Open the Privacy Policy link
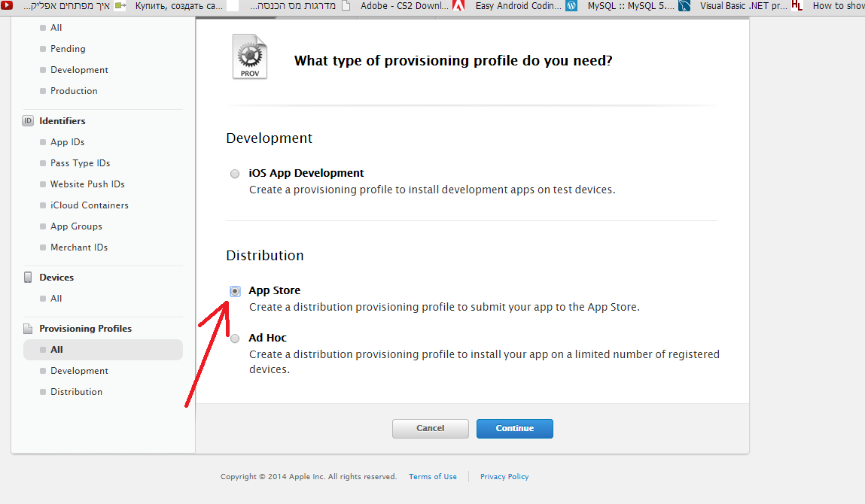The image size is (865, 504). point(504,477)
